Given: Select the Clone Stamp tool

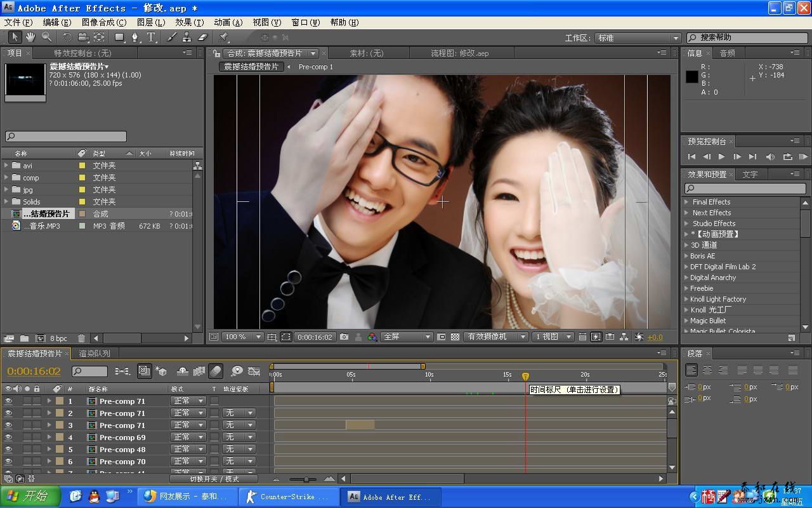Looking at the screenshot, I should coord(187,37).
